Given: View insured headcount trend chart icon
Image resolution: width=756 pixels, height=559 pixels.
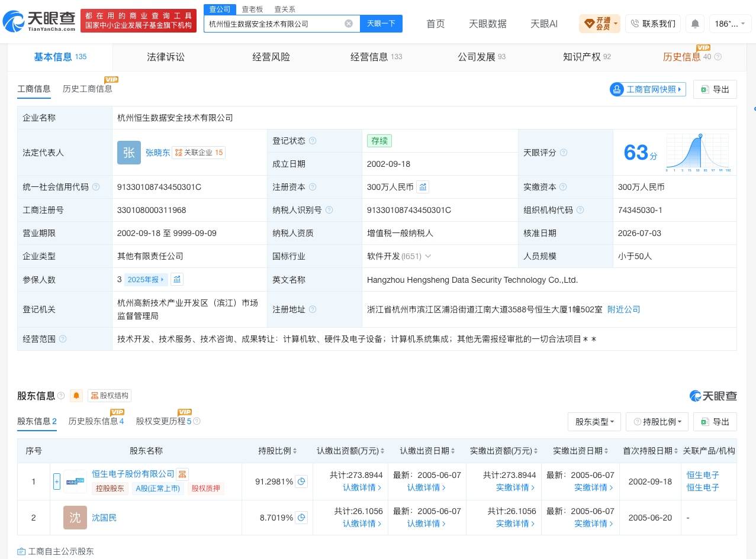Looking at the screenshot, I should (x=178, y=279).
